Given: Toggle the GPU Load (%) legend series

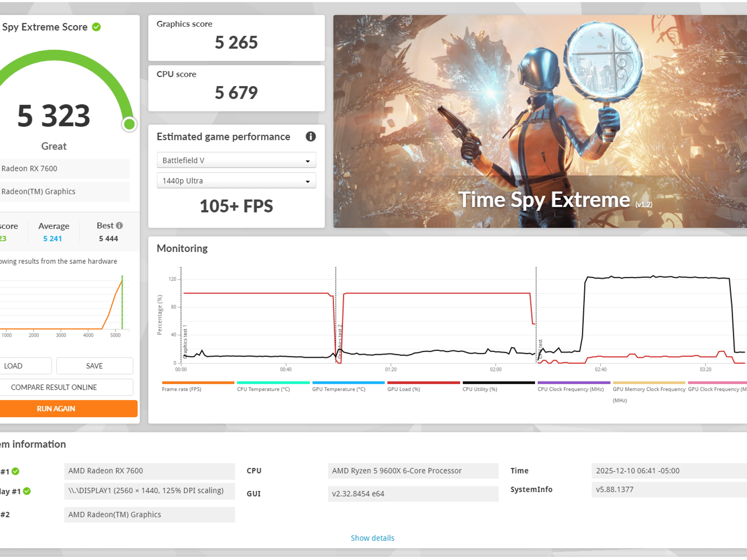Looking at the screenshot, I should (403, 389).
